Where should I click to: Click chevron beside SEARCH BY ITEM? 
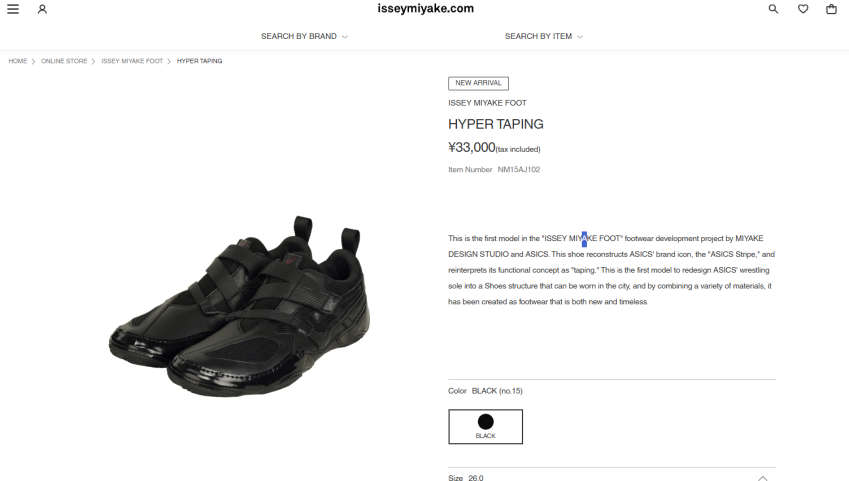tap(580, 37)
